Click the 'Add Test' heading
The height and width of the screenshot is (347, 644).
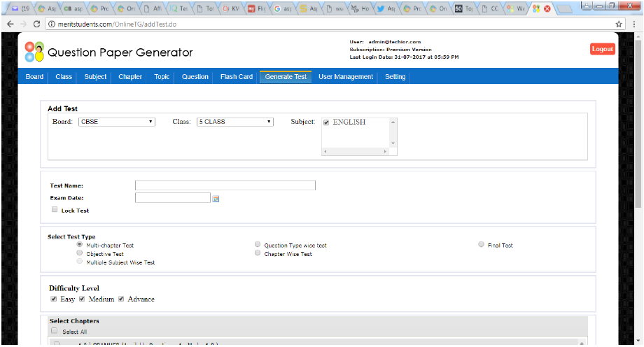click(62, 109)
